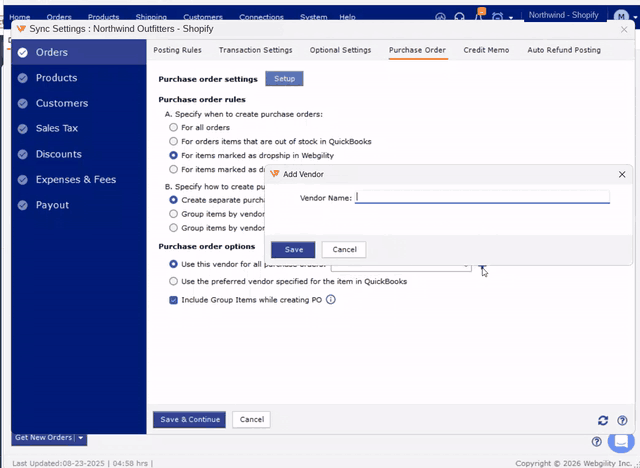Select Use the preferred vendor in QuickBooks
Screen dimensions: 640x468
(173, 281)
